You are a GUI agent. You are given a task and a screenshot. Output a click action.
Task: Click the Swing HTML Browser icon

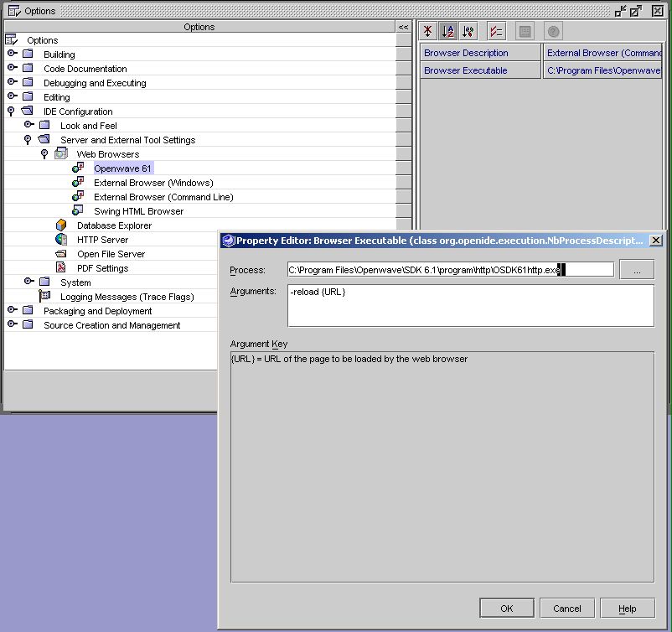click(78, 210)
